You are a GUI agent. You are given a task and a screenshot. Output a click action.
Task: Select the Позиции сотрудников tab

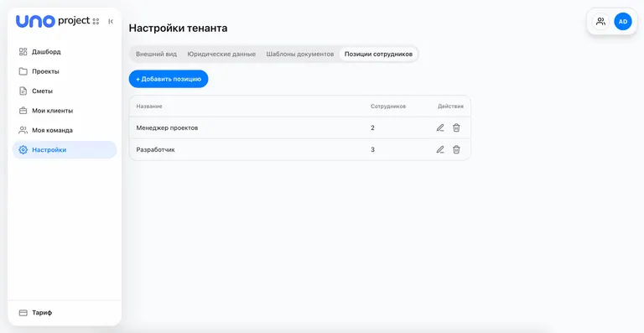click(378, 55)
